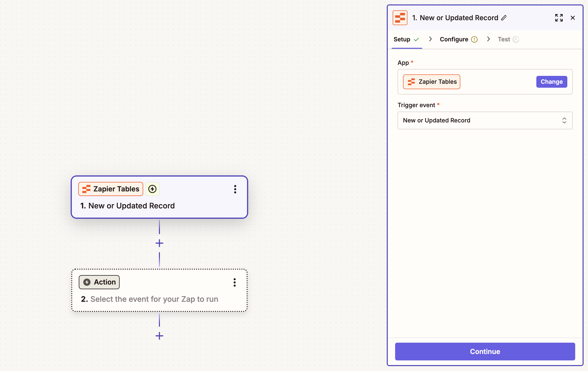588x371 pixels.
Task: Click chevron between Setup and Configure
Action: pyautogui.click(x=430, y=39)
